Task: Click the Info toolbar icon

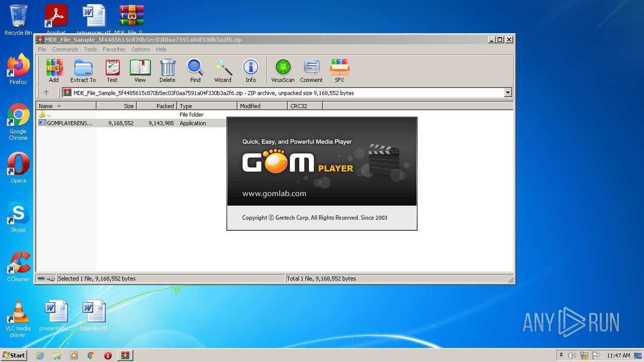Action: pyautogui.click(x=251, y=70)
